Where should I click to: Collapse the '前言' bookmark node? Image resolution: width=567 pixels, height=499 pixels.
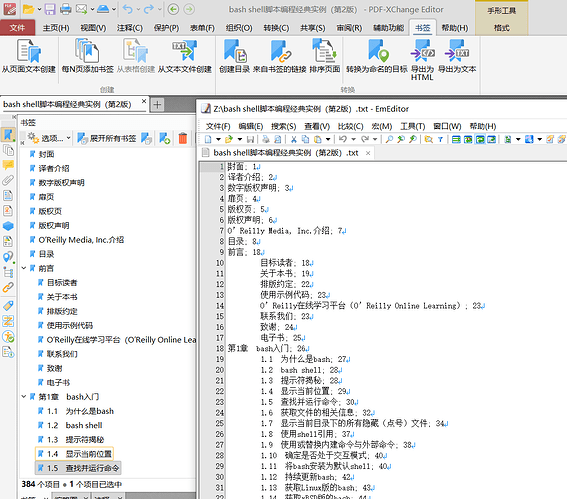point(24,268)
